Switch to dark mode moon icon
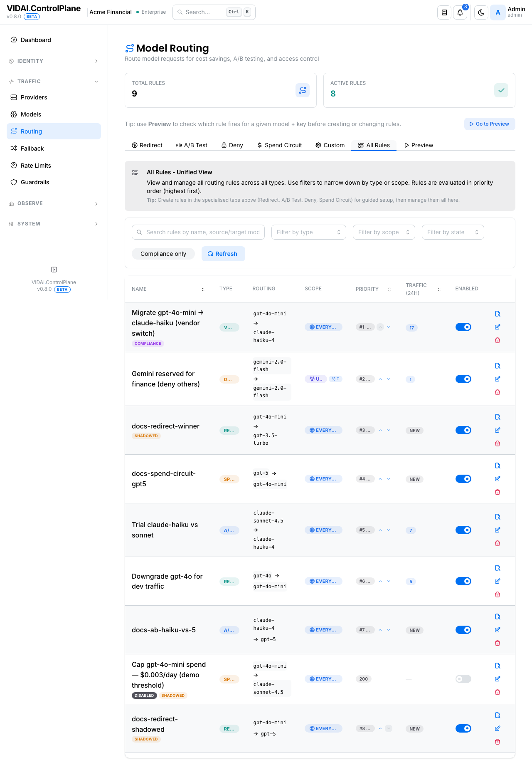532x775 pixels. [x=481, y=12]
